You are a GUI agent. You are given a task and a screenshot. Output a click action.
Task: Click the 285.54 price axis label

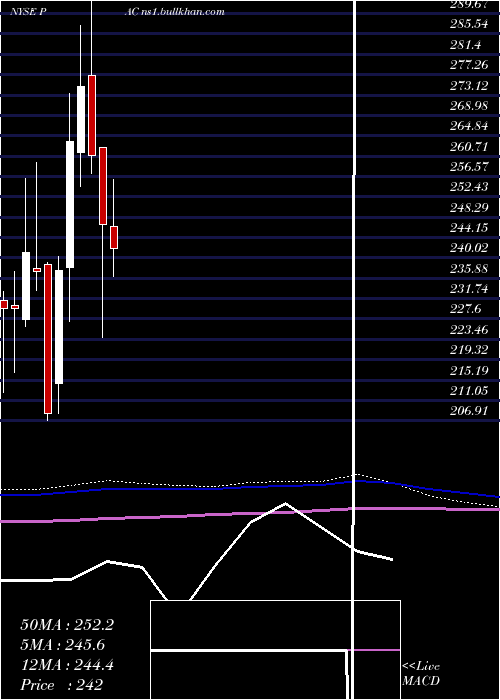(x=469, y=24)
